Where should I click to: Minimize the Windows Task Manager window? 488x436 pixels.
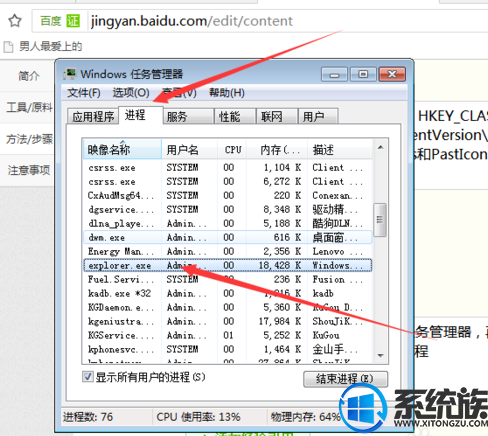click(334, 74)
